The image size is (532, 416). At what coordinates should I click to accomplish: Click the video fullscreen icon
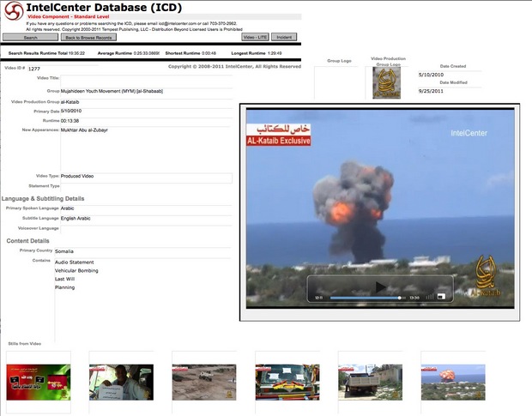[x=441, y=297]
